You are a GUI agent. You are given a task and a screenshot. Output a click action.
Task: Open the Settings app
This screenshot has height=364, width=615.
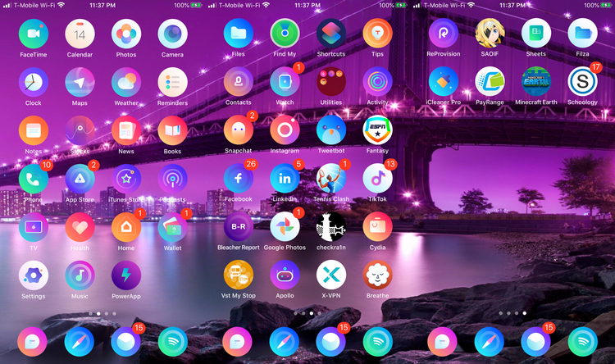tap(34, 275)
